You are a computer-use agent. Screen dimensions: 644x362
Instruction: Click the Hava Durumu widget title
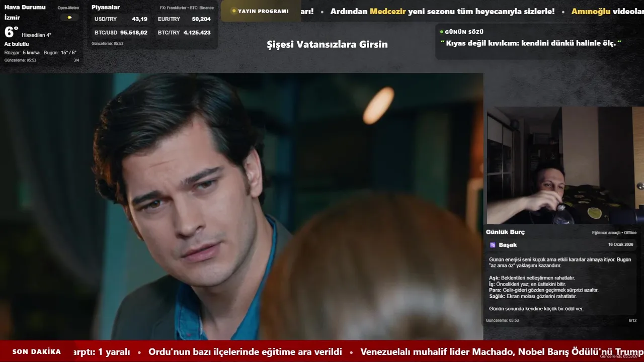click(x=25, y=7)
